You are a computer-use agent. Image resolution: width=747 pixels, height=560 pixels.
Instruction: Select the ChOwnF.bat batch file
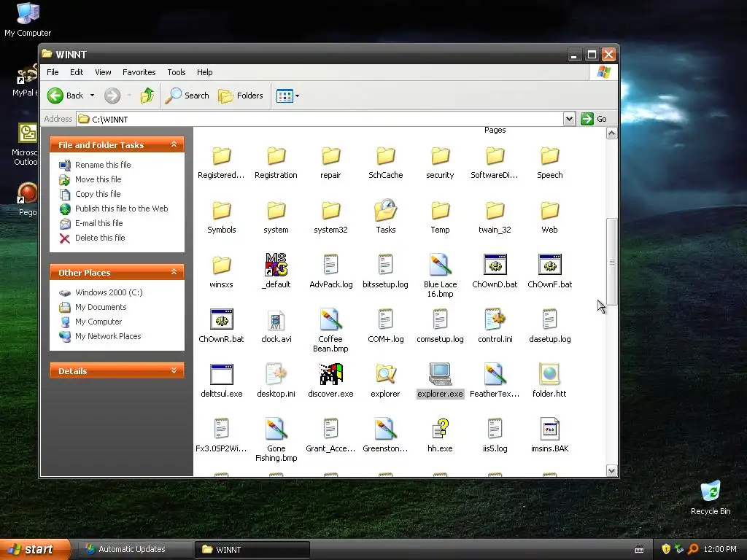[x=549, y=265]
